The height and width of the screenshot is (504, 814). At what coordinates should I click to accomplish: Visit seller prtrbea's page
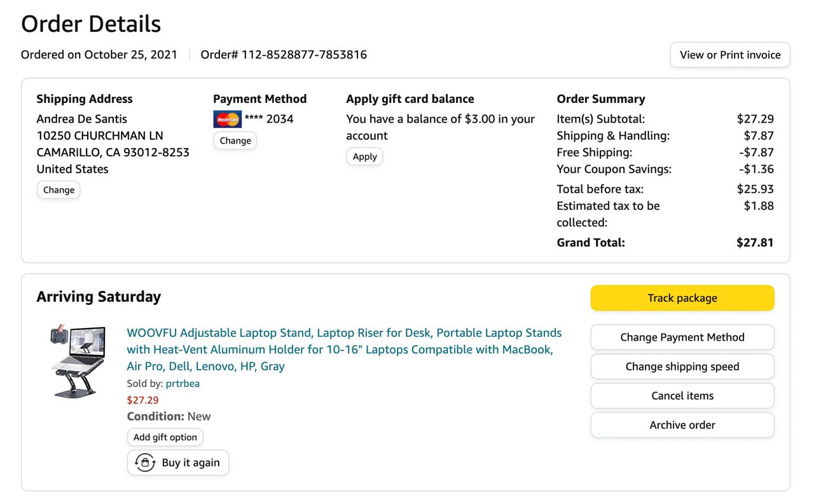tap(183, 383)
